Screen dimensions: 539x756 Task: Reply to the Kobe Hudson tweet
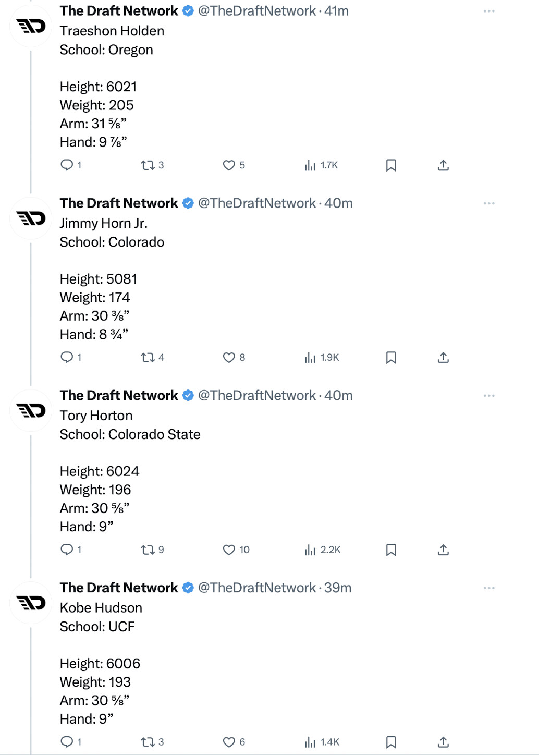pos(67,742)
